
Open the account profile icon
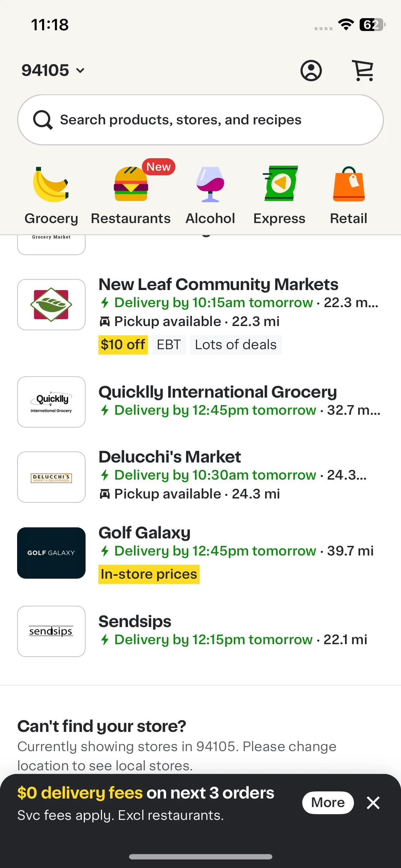tap(311, 70)
